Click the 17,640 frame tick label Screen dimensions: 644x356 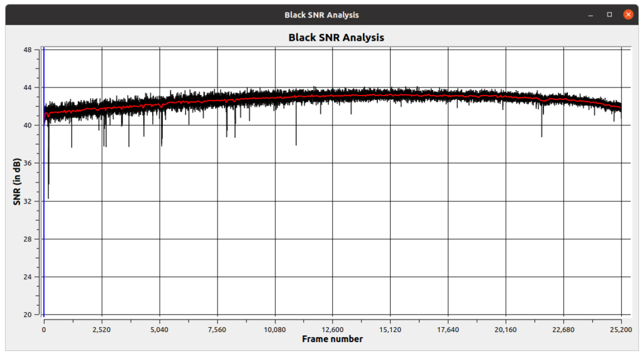(x=448, y=329)
